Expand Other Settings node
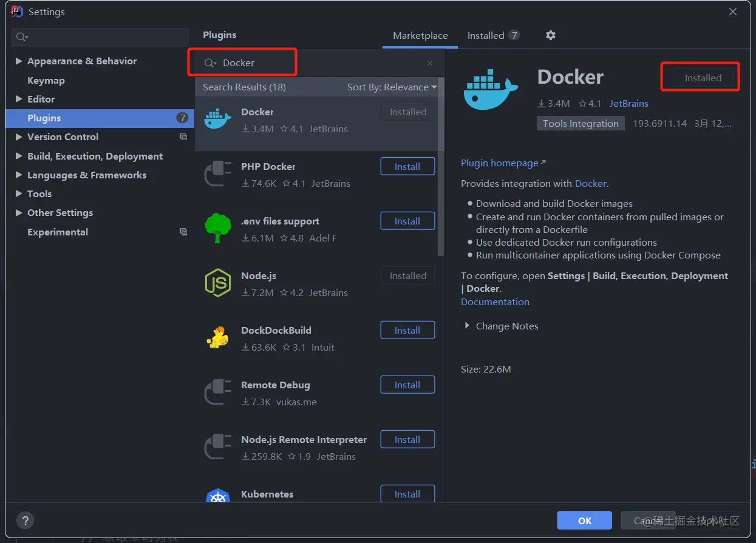Viewport: 756px width, 543px height. point(19,213)
